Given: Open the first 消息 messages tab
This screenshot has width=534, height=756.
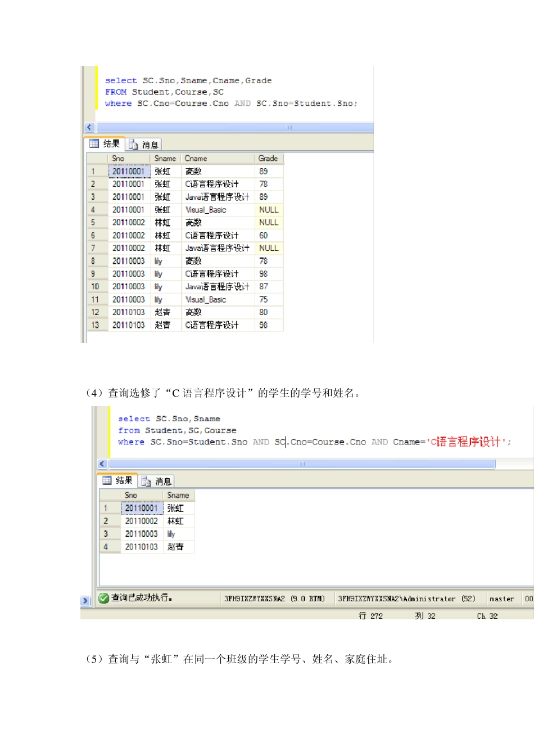Looking at the screenshot, I should click(143, 145).
